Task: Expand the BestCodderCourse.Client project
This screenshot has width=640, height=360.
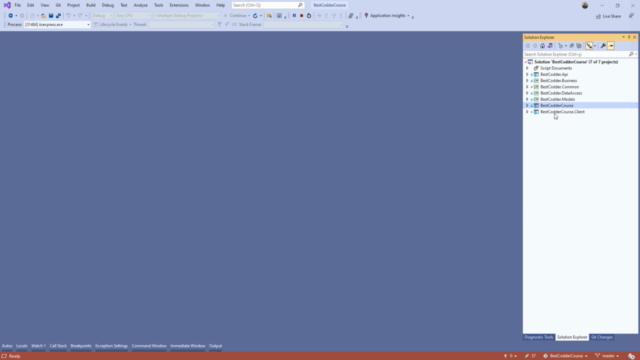Action: 527,112
